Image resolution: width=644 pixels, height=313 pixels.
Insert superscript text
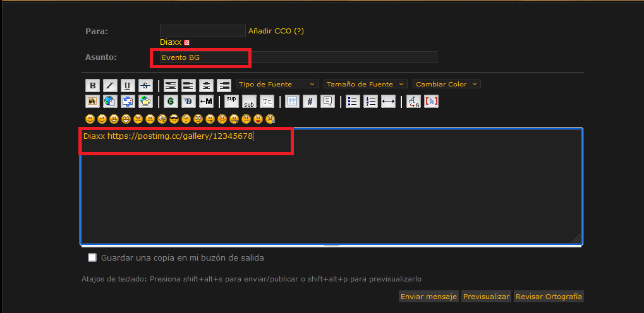click(x=232, y=101)
